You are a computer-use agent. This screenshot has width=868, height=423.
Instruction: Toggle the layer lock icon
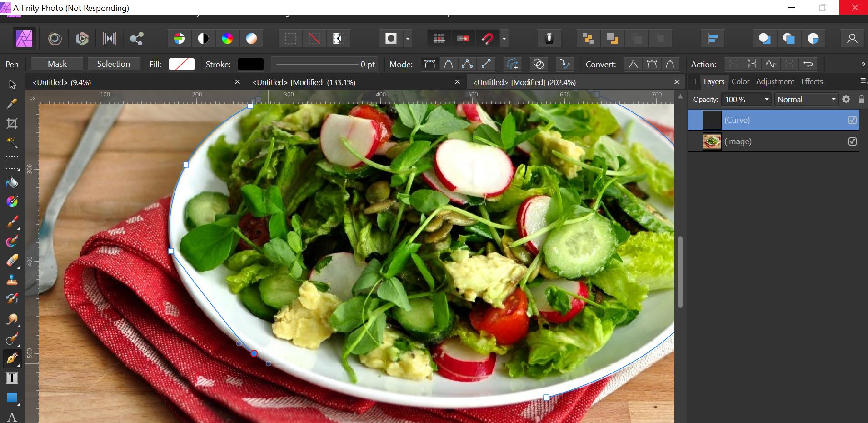(x=861, y=99)
